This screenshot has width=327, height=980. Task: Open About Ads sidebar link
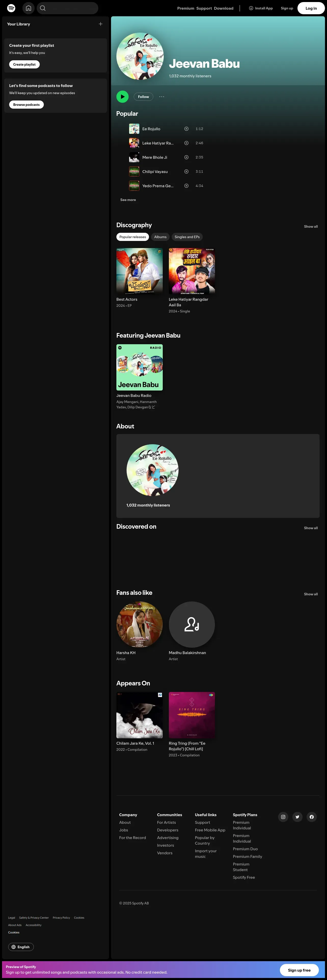coord(15,925)
